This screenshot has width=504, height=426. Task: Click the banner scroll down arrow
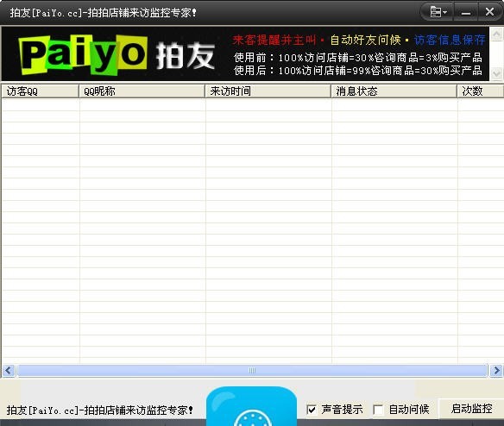point(496,74)
